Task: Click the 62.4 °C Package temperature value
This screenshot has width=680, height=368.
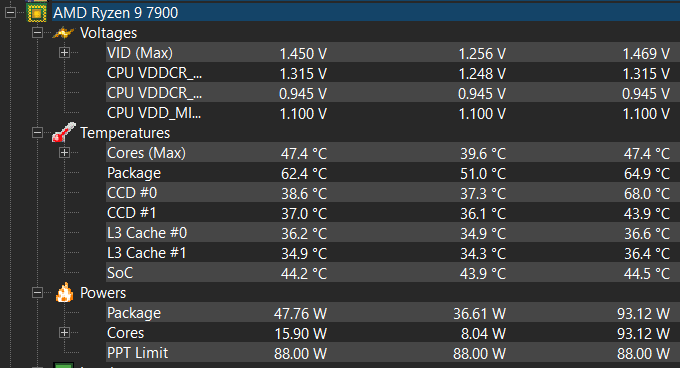Action: 304,174
